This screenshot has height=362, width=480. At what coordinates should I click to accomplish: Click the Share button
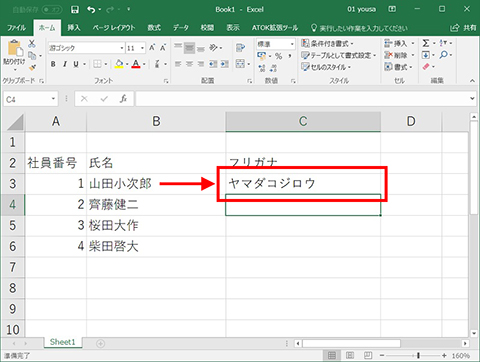coord(463,28)
